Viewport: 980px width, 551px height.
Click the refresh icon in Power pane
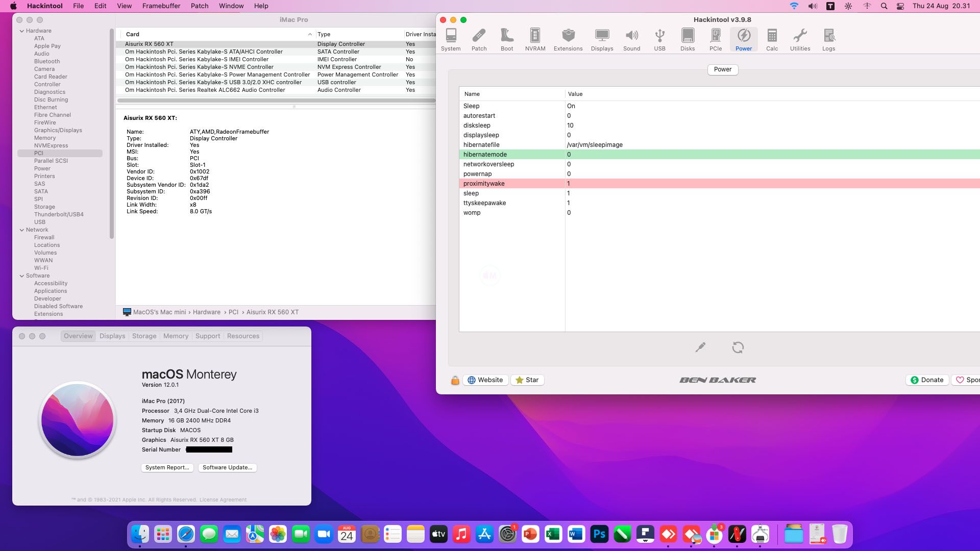pyautogui.click(x=738, y=347)
